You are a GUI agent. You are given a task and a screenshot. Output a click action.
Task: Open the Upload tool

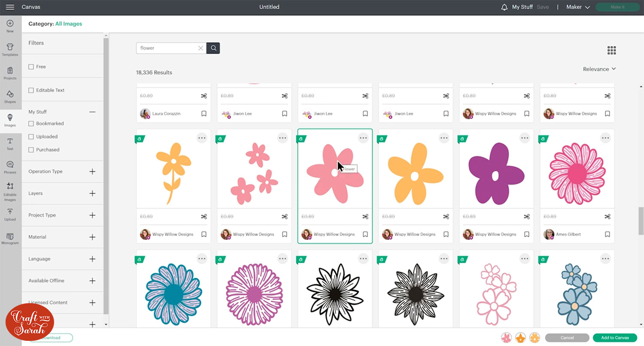(x=10, y=215)
